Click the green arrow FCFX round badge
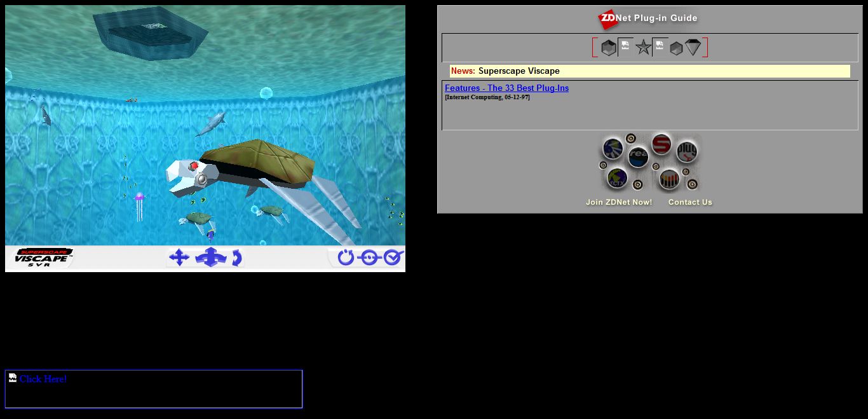 [x=617, y=178]
